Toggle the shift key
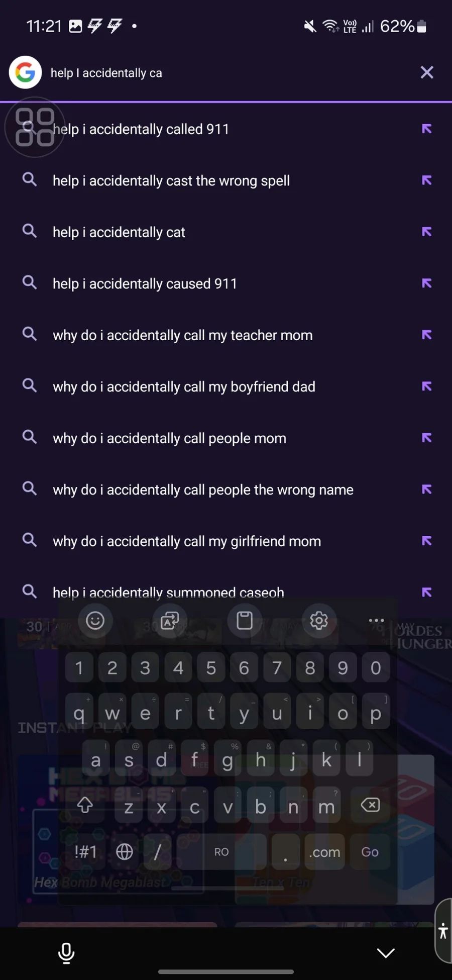This screenshot has height=980, width=452. tap(85, 806)
